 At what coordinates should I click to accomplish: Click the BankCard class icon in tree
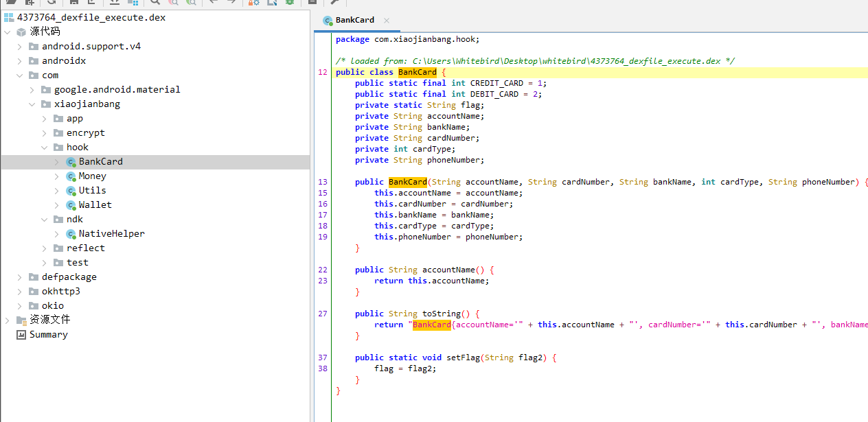(x=71, y=162)
